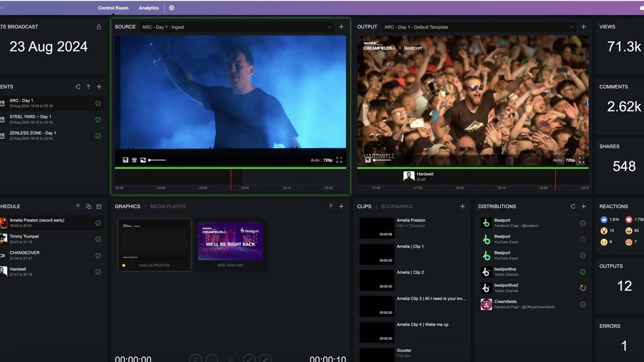
Task: Toggle status check for STEEL YARD -- Day 1
Action: point(98,119)
